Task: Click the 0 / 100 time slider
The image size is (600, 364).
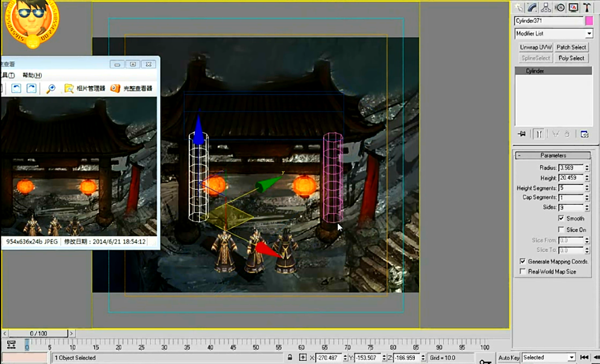Action: tap(38, 333)
